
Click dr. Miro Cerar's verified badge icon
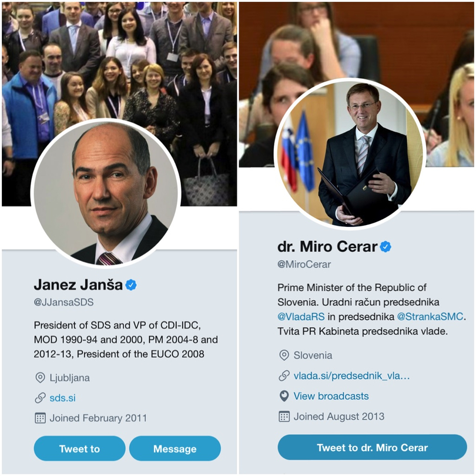[x=386, y=247]
